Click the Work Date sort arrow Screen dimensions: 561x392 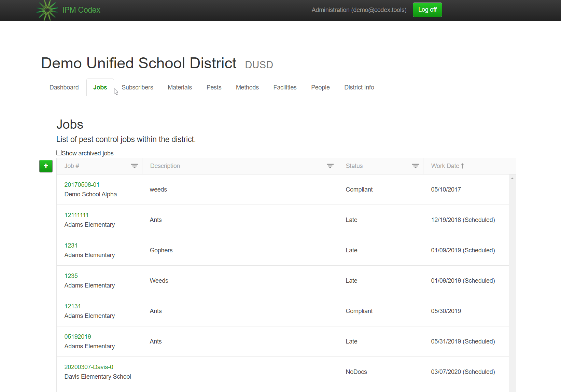coord(463,166)
